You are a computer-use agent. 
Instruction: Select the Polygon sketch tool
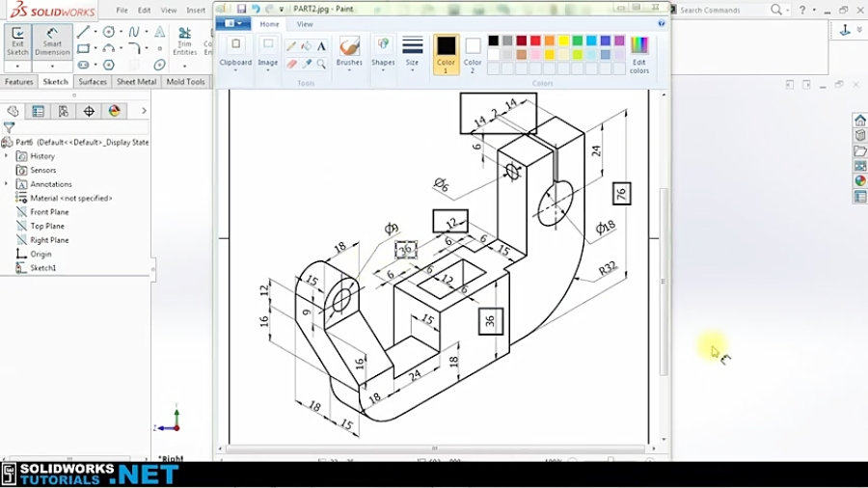click(109, 65)
